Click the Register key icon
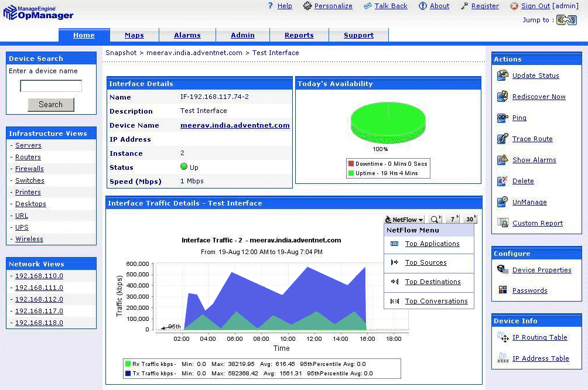Viewport: 588px width, 390px height. click(464, 6)
